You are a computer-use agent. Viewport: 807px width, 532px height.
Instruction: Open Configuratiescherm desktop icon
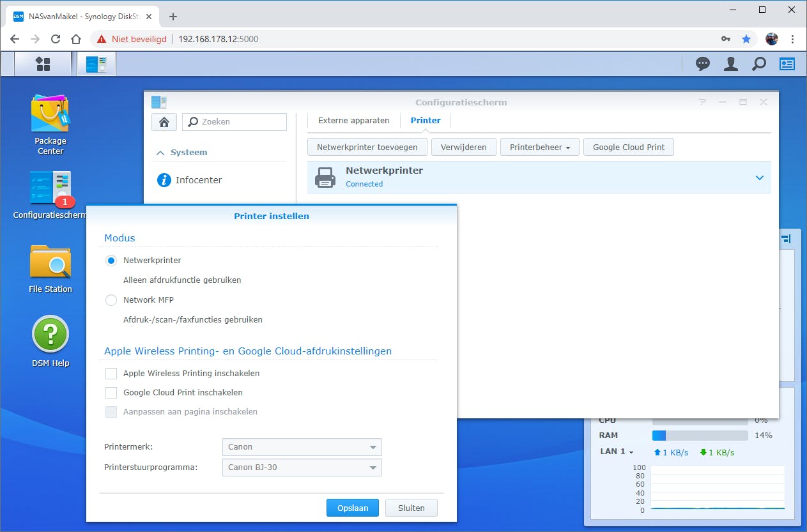(x=50, y=195)
